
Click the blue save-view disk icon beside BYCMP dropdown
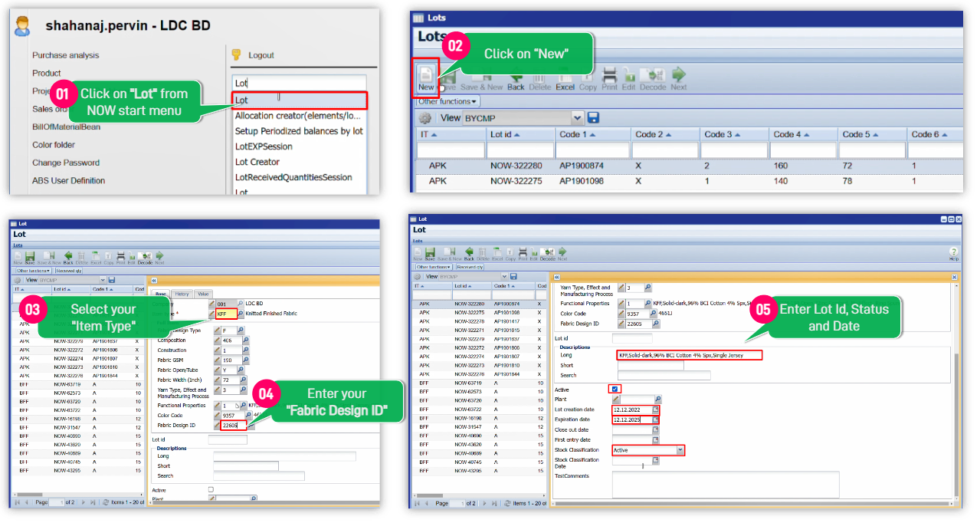[x=593, y=118]
